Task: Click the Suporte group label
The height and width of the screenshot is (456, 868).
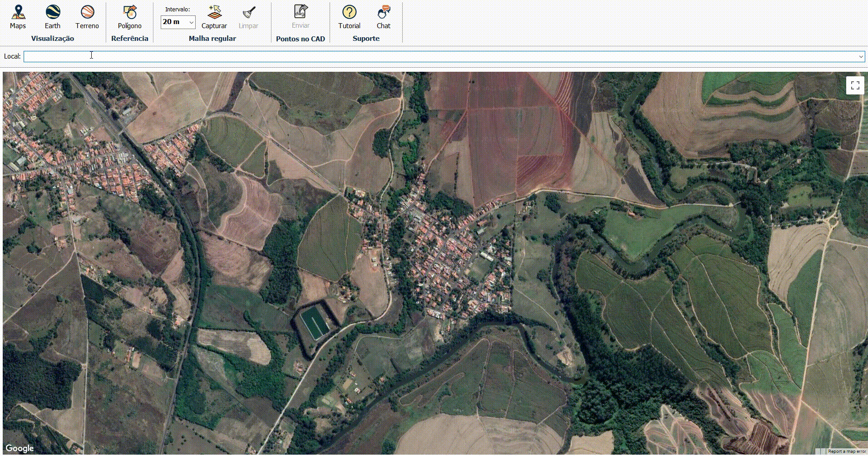Action: (366, 39)
